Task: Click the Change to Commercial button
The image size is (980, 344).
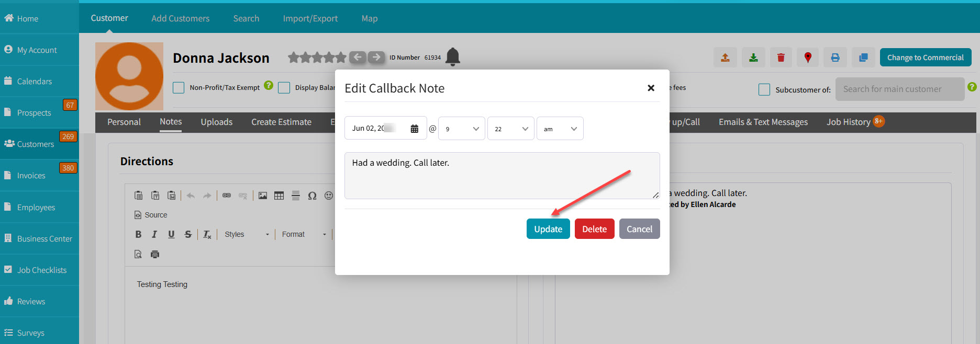Action: (x=925, y=58)
